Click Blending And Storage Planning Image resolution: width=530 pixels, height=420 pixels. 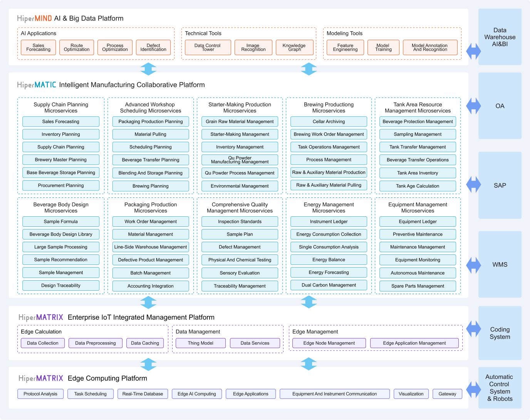(x=151, y=173)
